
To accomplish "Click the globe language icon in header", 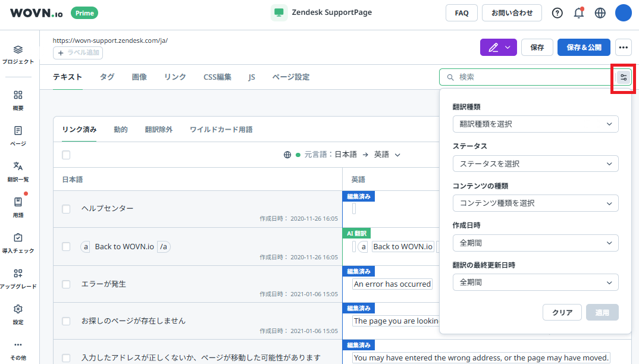I will [600, 13].
